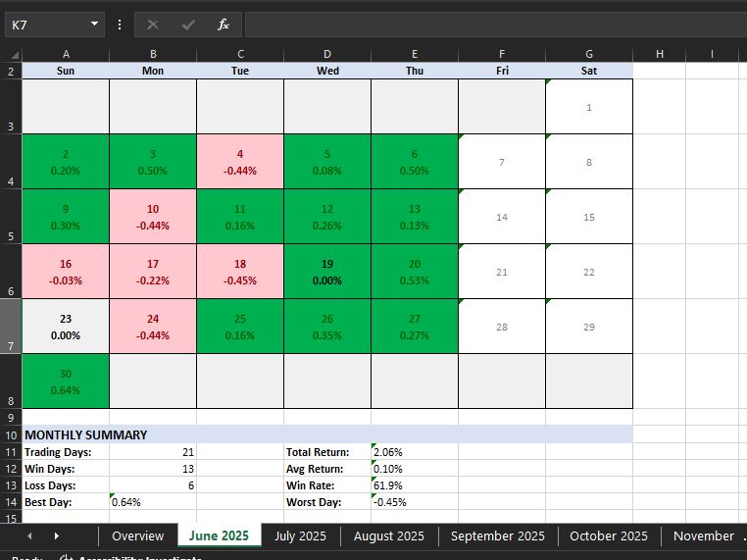Viewport: 747px width, 560px height.
Task: Click the Avg Return value 0.10%
Action: tap(415, 469)
